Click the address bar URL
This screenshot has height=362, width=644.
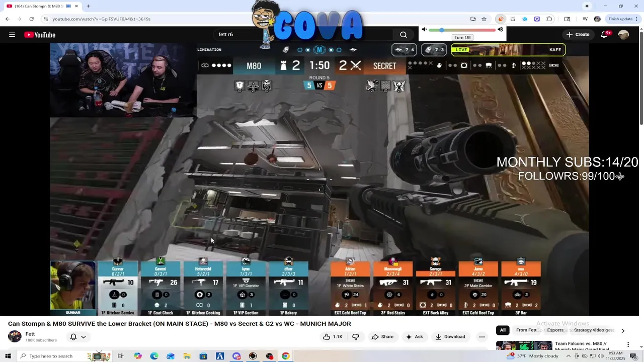[x=102, y=19]
